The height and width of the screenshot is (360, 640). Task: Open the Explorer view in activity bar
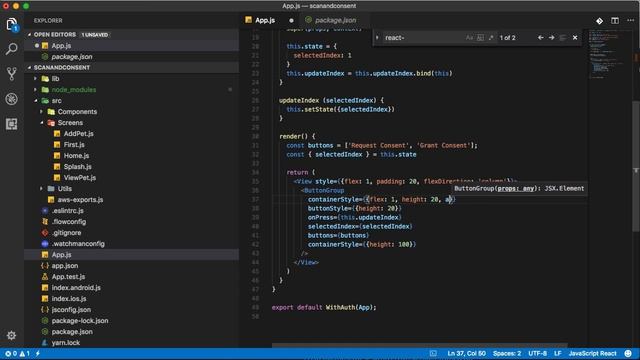[12, 24]
